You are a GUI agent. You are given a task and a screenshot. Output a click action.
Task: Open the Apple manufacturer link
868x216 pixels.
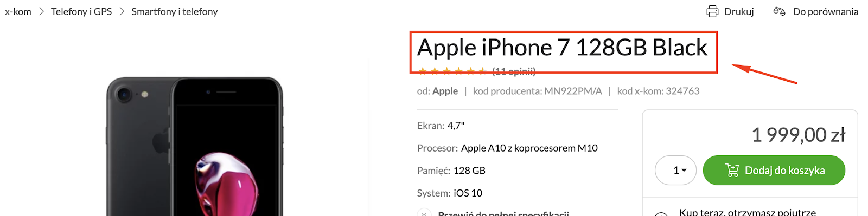[445, 91]
